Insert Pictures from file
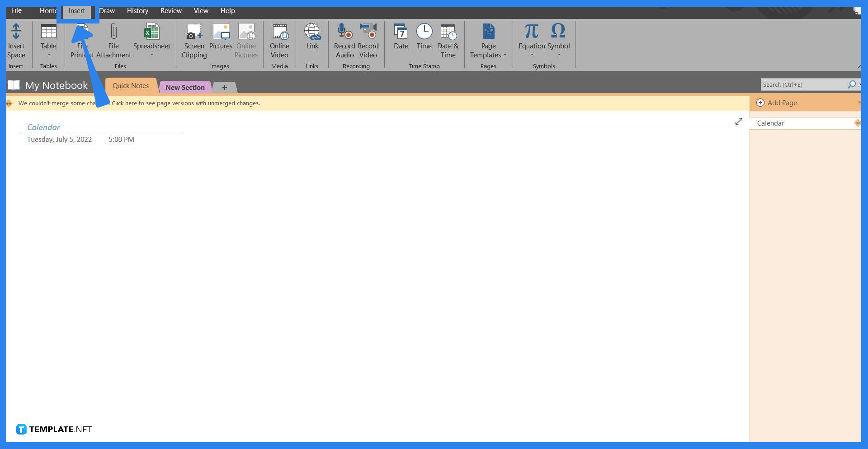The height and width of the screenshot is (449, 868). click(221, 38)
